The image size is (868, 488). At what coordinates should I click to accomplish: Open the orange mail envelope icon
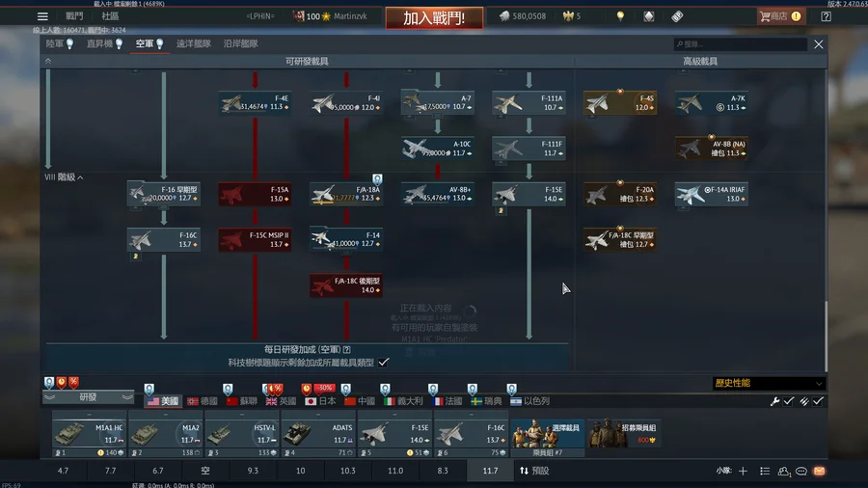(819, 471)
